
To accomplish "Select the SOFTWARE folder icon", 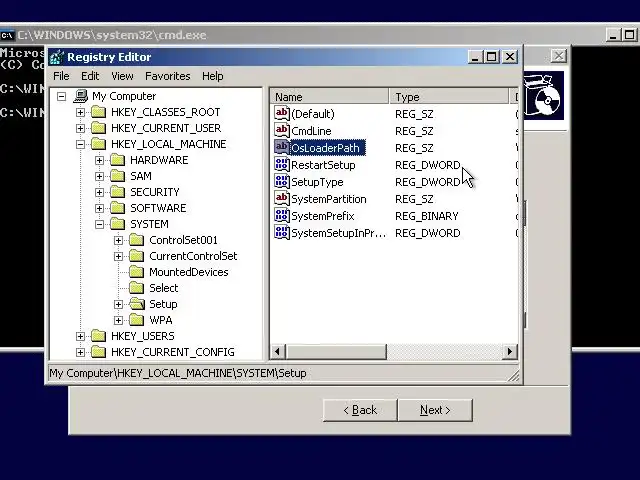I will (x=118, y=208).
